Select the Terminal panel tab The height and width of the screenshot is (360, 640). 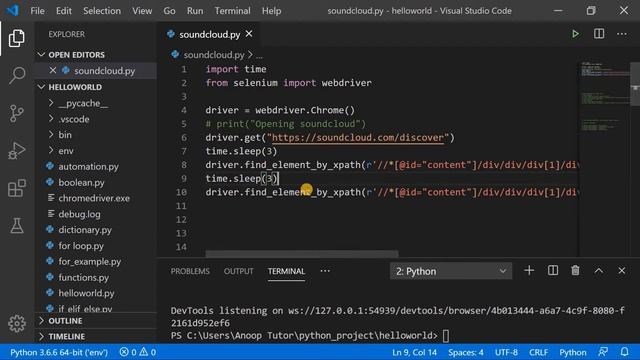286,271
